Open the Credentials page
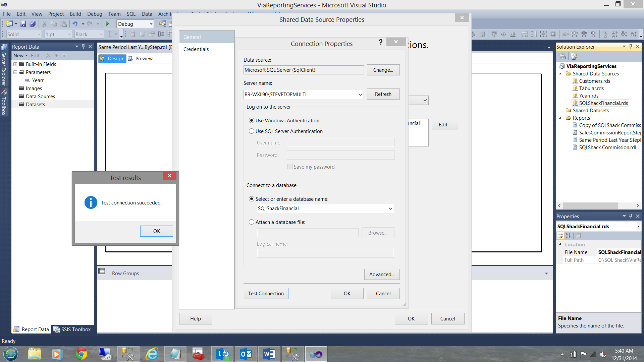 click(196, 49)
